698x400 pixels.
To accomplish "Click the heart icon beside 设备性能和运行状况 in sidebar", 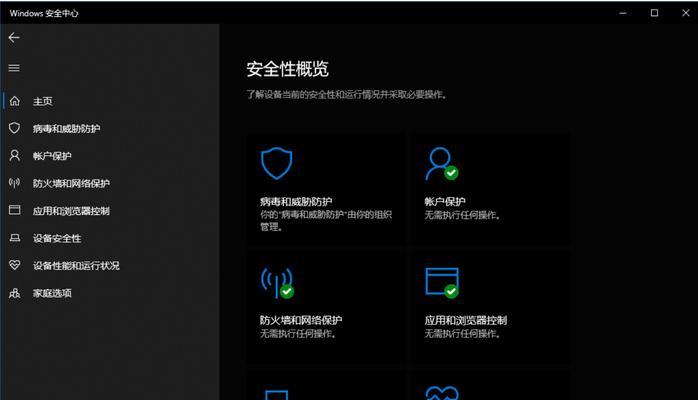I will (15, 265).
